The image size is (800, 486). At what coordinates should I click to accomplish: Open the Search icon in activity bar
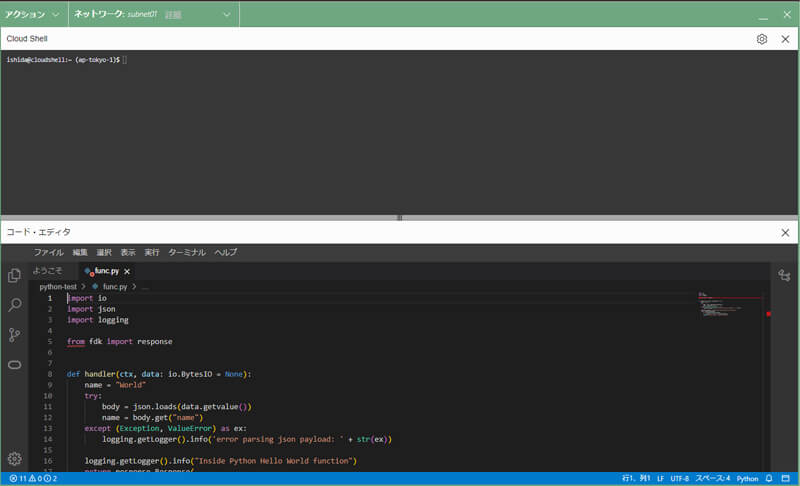click(x=14, y=305)
